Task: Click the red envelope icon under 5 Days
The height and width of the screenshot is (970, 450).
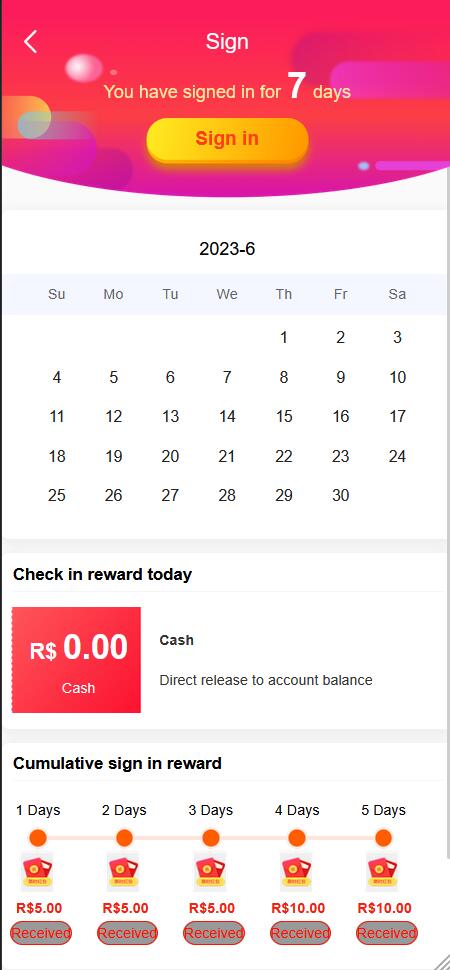Action: [x=383, y=872]
